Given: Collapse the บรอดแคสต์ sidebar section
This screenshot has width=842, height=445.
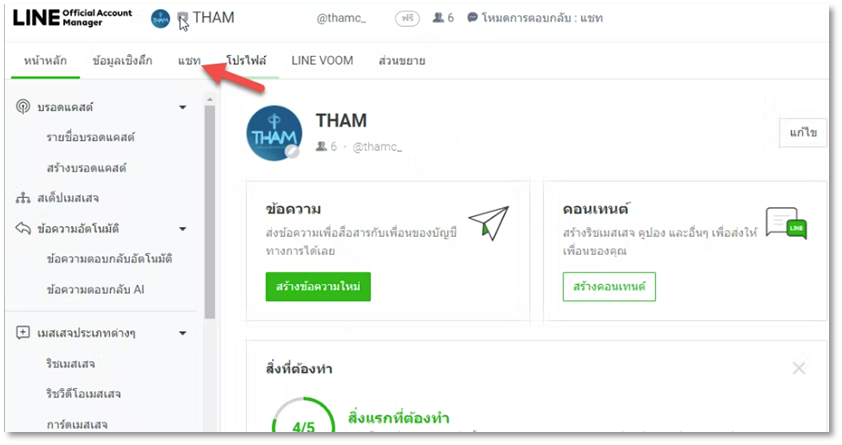Looking at the screenshot, I should click(183, 107).
